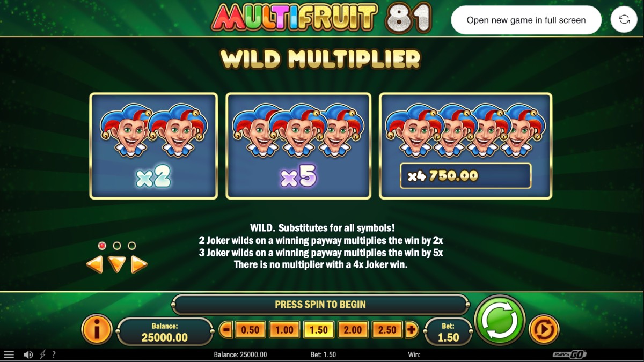Choose the 2.50 bet value

tap(387, 330)
